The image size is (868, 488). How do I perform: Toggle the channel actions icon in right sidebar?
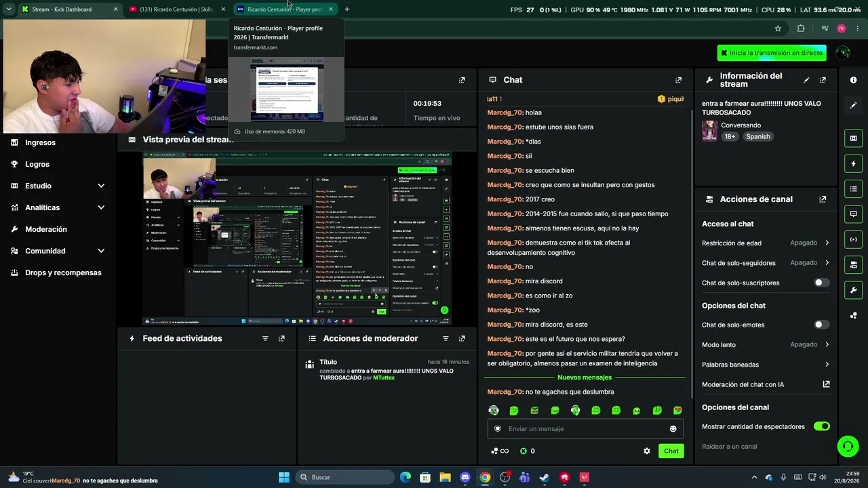[853, 264]
